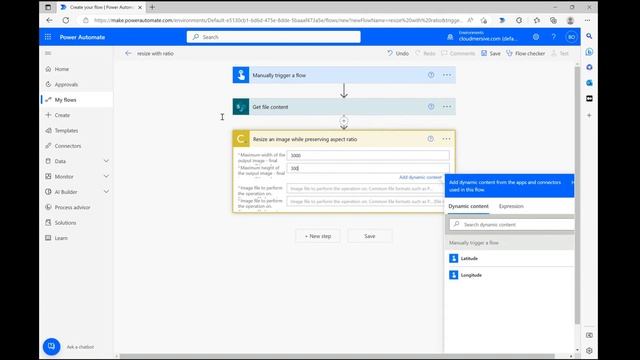The image size is (640, 360).
Task: Click the New step button
Action: [x=318, y=236]
